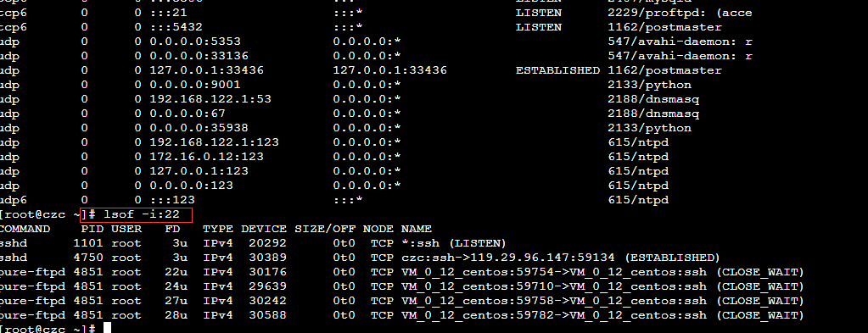The image size is (868, 333).
Task: Click the NODE column header
Action: 378,229
